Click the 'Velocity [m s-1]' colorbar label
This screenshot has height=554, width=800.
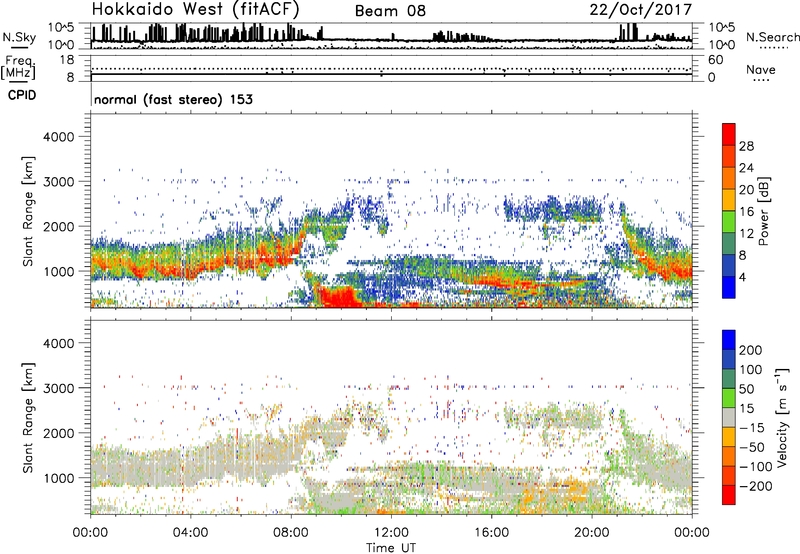point(781,417)
